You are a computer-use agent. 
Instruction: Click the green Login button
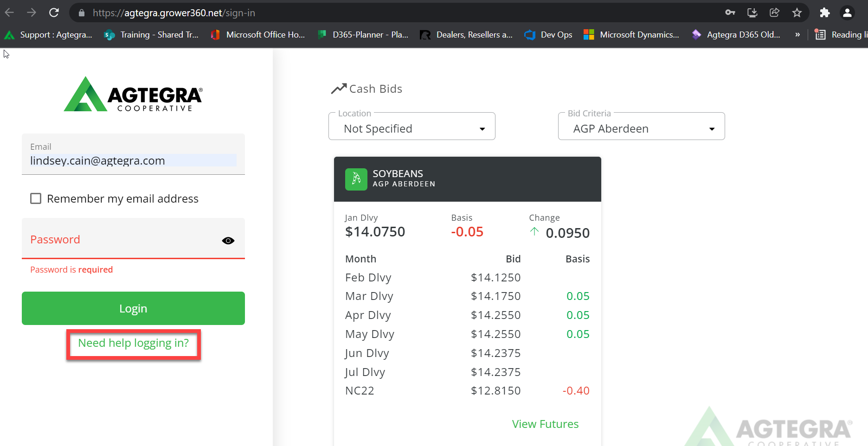tap(133, 308)
